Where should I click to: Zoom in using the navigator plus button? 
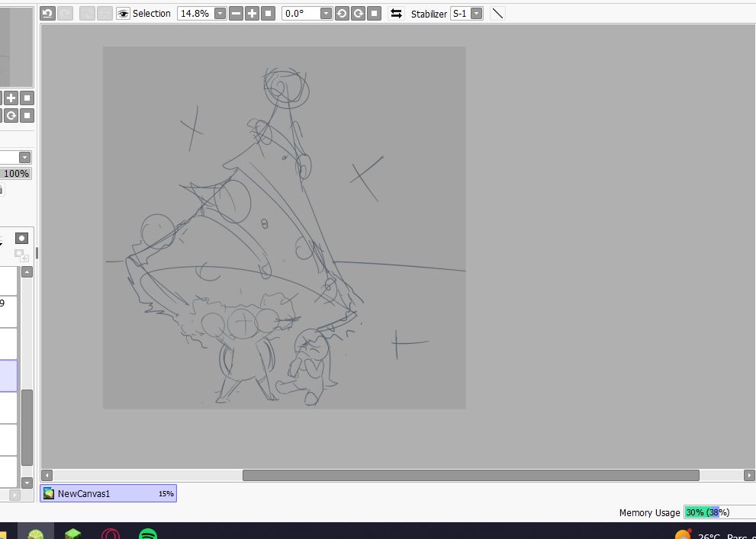11,98
